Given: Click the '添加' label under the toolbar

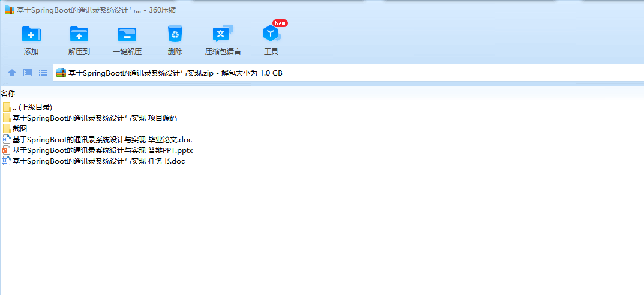Looking at the screenshot, I should 31,52.
